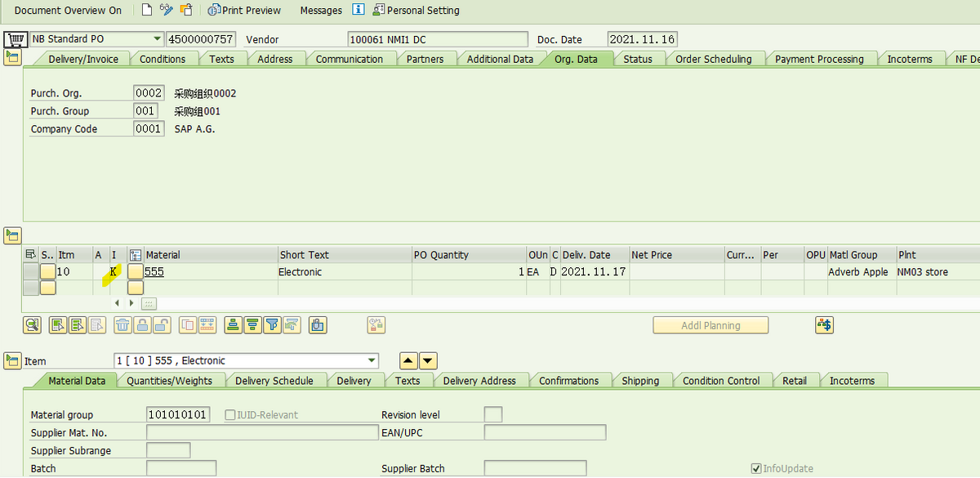The height and width of the screenshot is (478, 980).
Task: Click the lock item icon
Action: [142, 325]
